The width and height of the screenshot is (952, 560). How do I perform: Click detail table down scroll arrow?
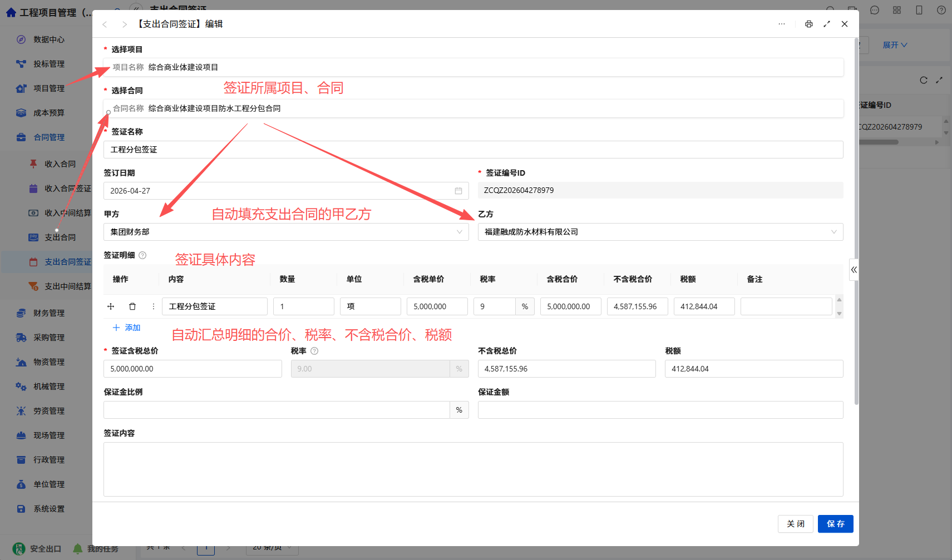[x=839, y=314]
